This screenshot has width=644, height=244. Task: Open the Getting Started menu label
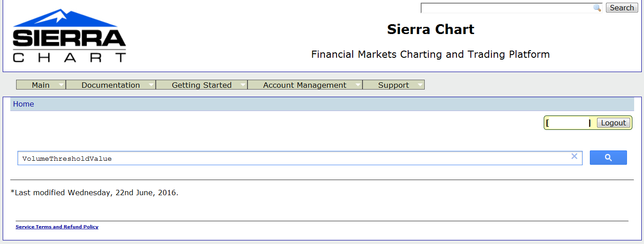click(201, 85)
